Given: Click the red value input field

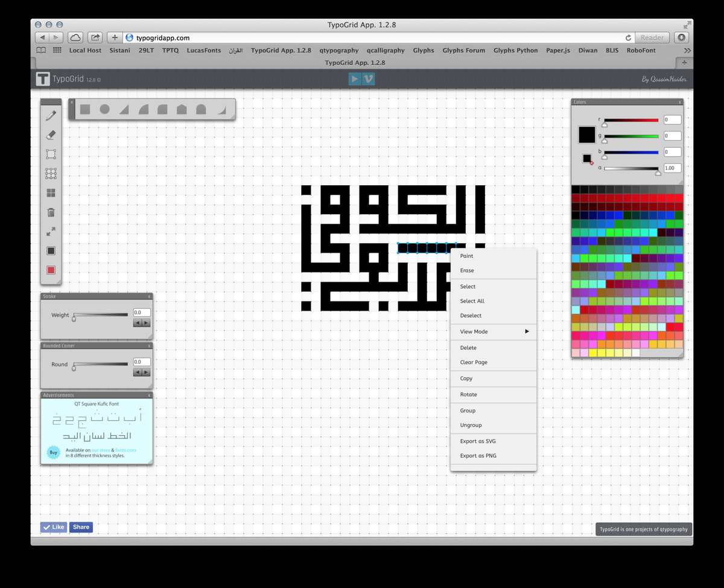Looking at the screenshot, I should pyautogui.click(x=673, y=120).
